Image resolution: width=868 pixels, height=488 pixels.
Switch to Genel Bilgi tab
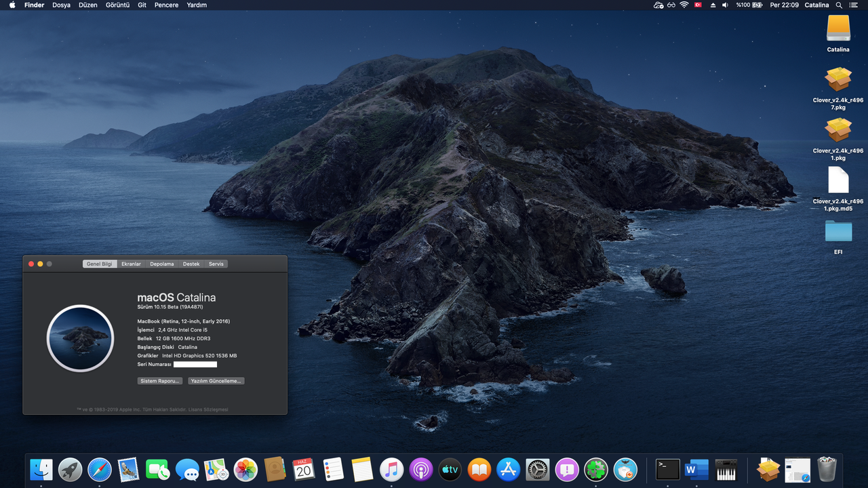click(x=100, y=264)
